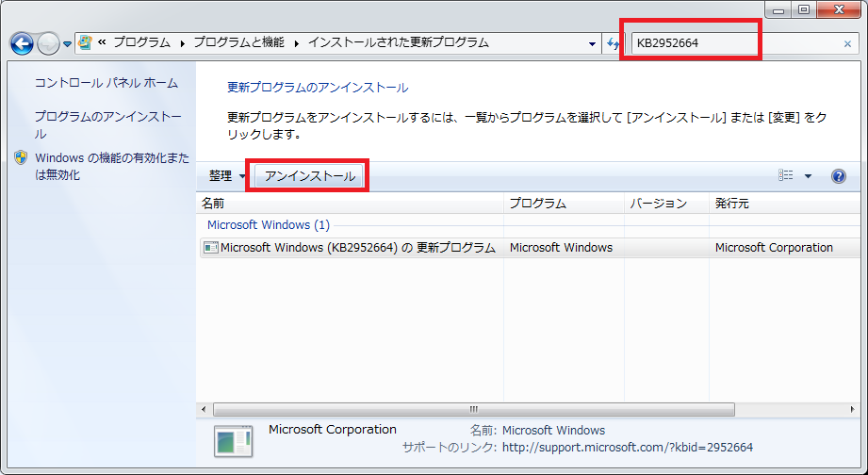Open the 整理 dropdown menu
868x475 pixels.
[x=226, y=176]
